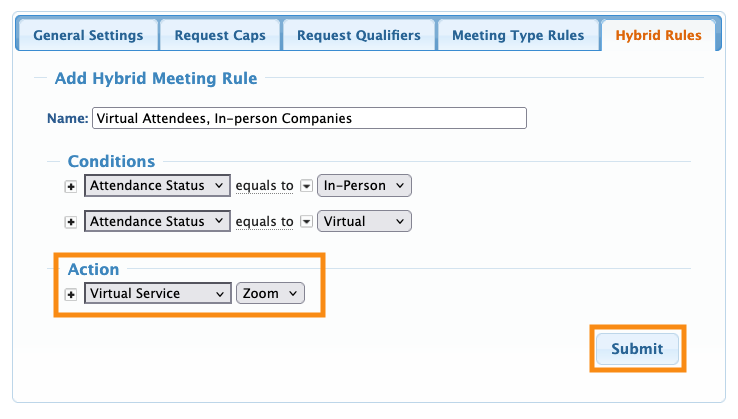
Task: Open the second condition's Attendance Status dropdown
Action: tap(158, 222)
